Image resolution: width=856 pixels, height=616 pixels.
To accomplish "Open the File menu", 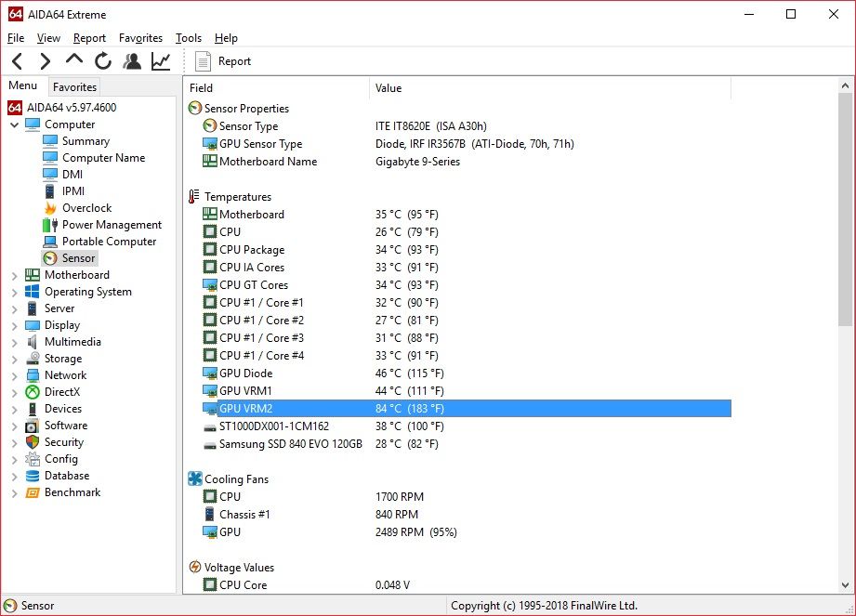I will [x=15, y=38].
